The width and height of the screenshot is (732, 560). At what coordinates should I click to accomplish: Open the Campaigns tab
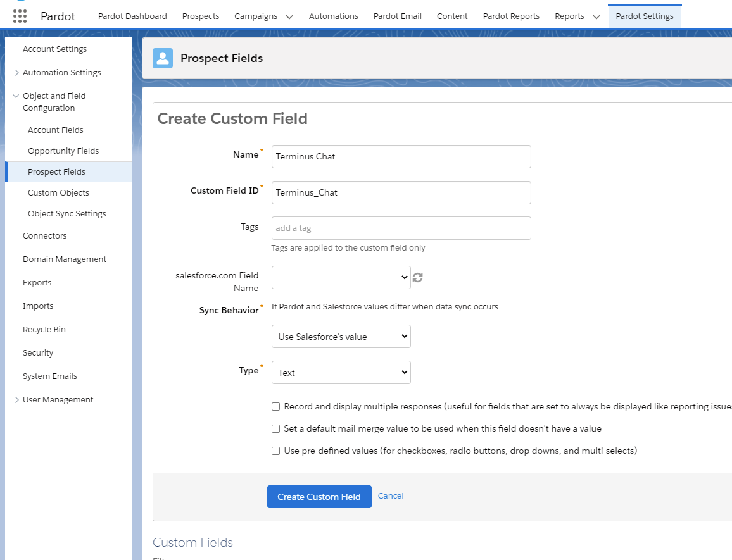[x=256, y=16]
